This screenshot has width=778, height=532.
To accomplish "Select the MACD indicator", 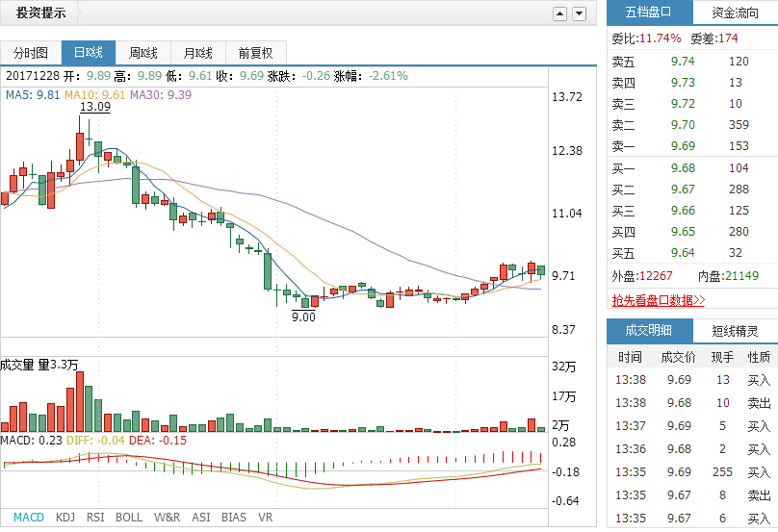I will (28, 517).
